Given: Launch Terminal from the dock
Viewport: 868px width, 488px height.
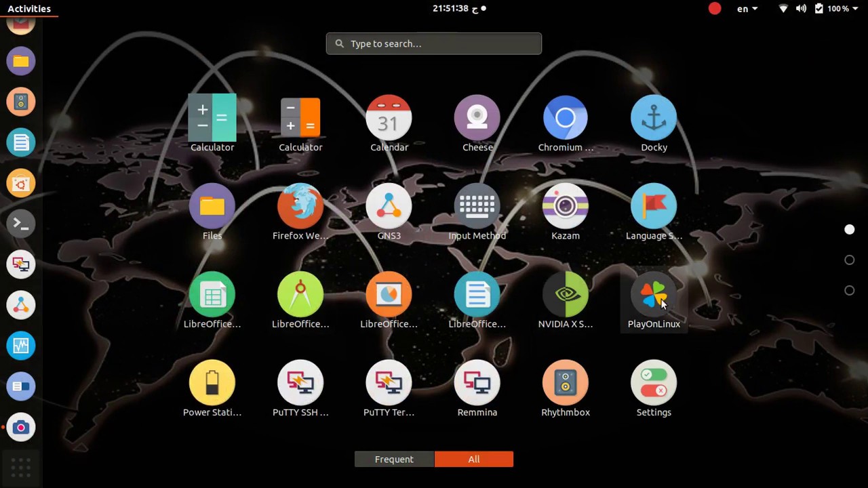Looking at the screenshot, I should [21, 224].
